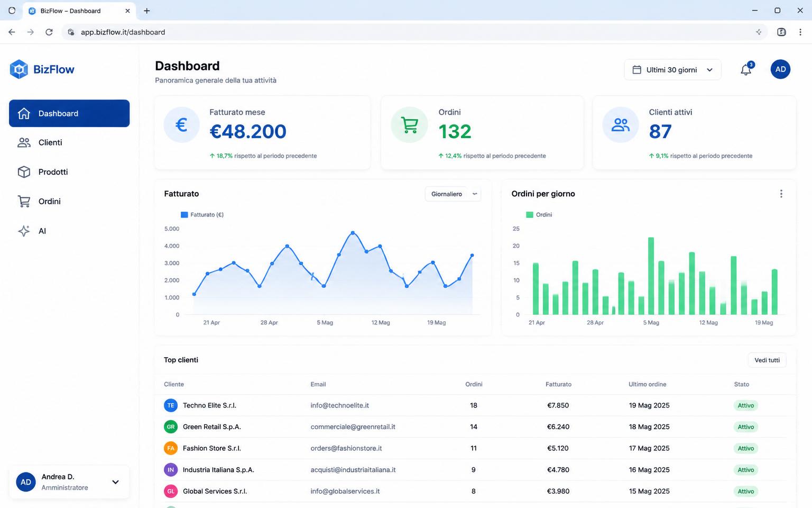Open a new browser tab with plus

point(147,11)
